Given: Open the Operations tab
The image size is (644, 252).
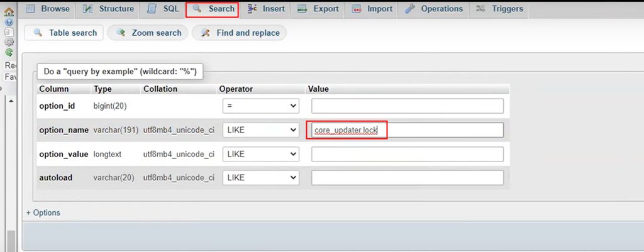Looking at the screenshot, I should (x=433, y=9).
